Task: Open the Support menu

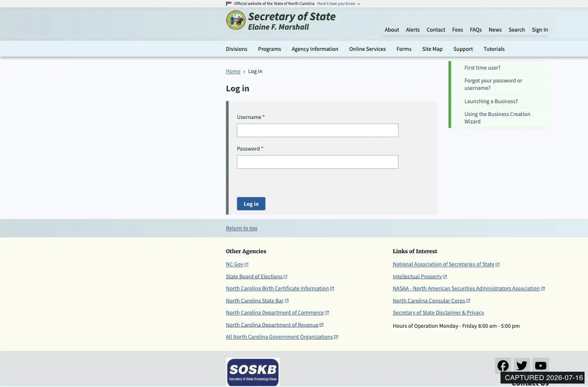Action: (463, 49)
